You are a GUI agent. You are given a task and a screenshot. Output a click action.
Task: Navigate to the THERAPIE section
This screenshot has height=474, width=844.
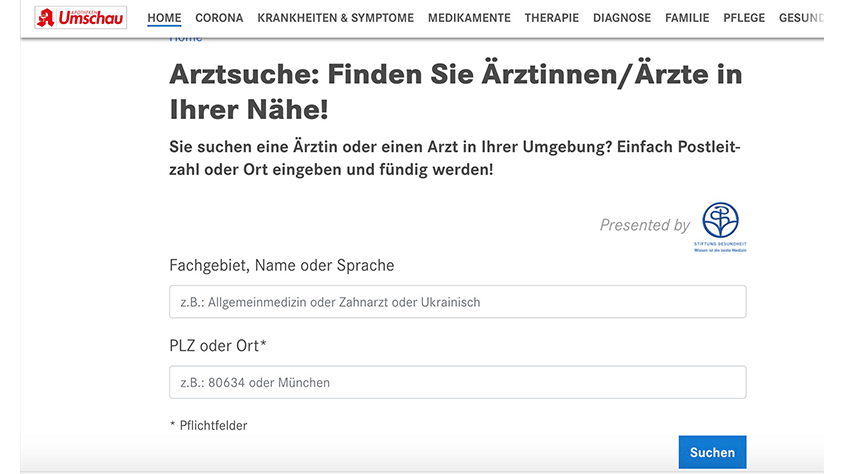coord(551,18)
